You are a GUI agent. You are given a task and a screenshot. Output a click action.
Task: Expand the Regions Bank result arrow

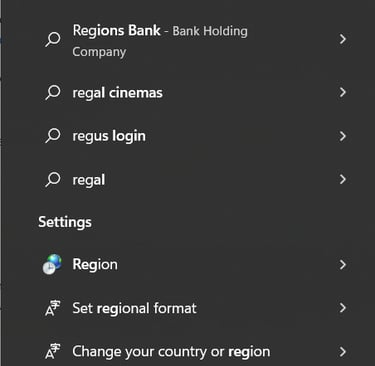(x=342, y=39)
